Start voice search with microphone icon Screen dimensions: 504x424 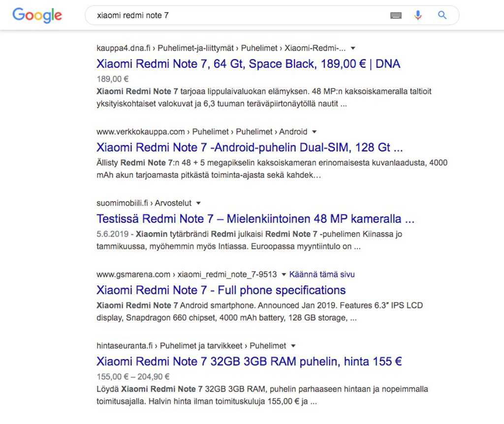(417, 15)
